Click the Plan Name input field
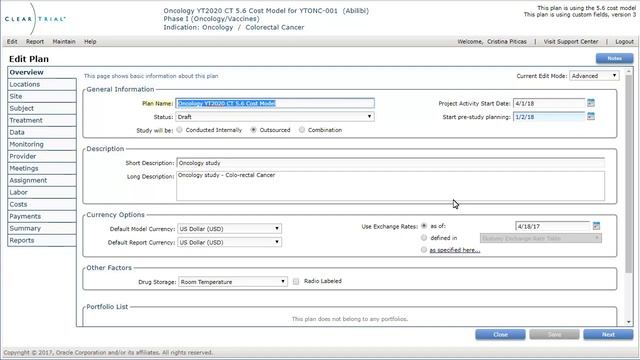The image size is (640, 360). (275, 103)
